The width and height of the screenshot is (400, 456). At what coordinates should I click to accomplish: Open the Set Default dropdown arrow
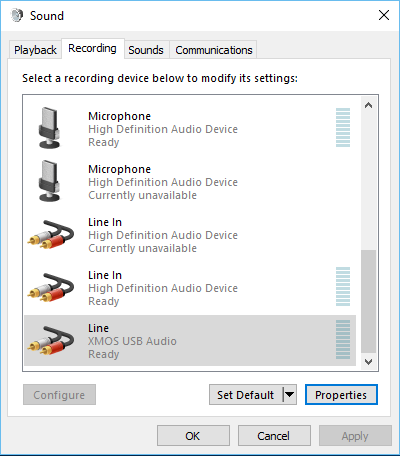click(290, 395)
